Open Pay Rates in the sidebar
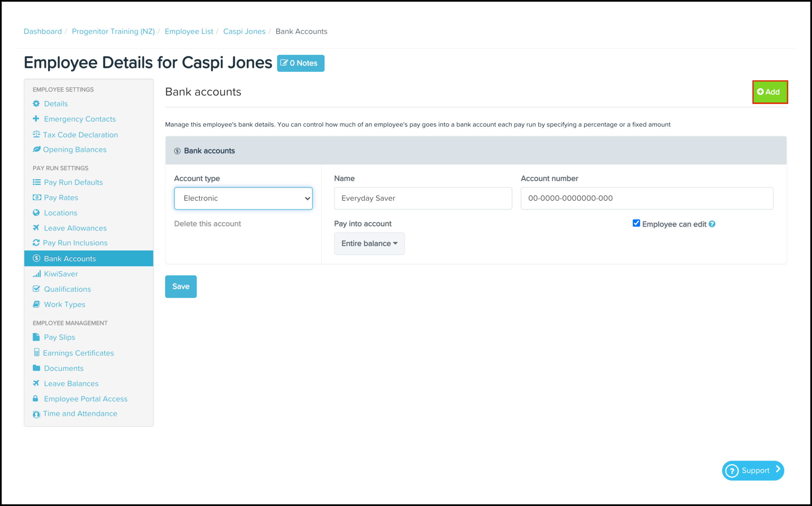This screenshot has height=506, width=812. tap(61, 197)
